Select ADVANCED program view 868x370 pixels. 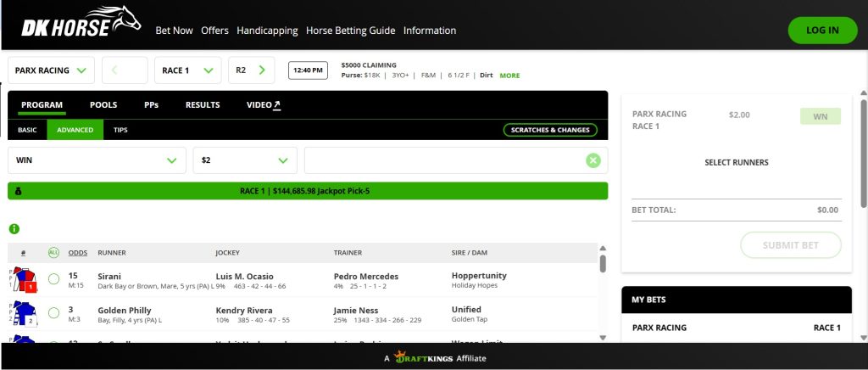click(75, 130)
